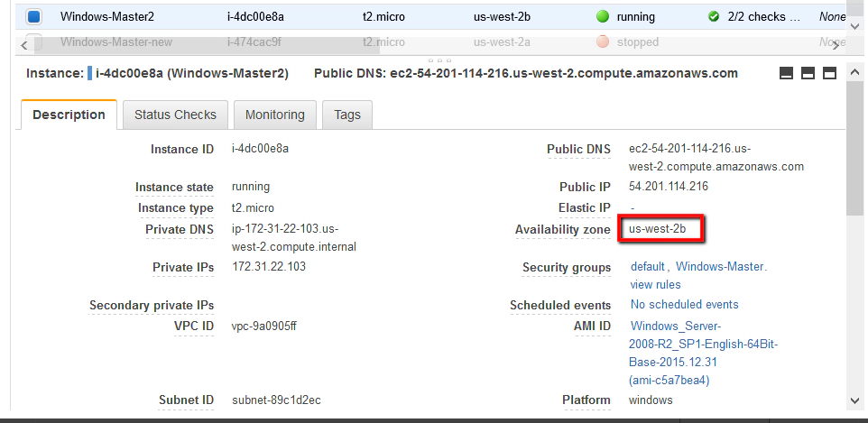This screenshot has height=423, width=868.
Task: Switch to the Status Checks tab
Action: coord(175,115)
